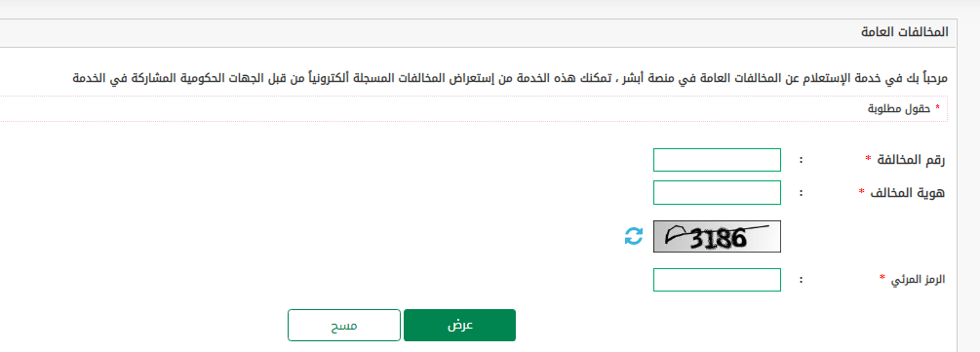
Task: Click the red asterisk beside الرمز المرئي
Action: coord(882,278)
